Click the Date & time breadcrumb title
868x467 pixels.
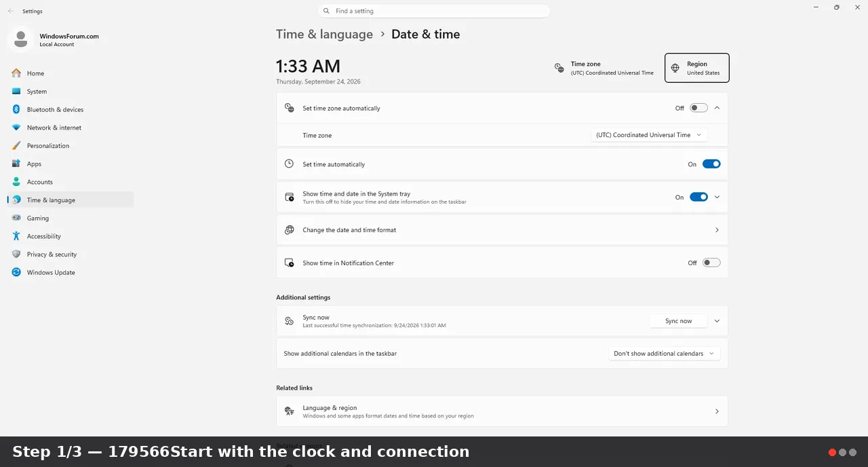(425, 35)
